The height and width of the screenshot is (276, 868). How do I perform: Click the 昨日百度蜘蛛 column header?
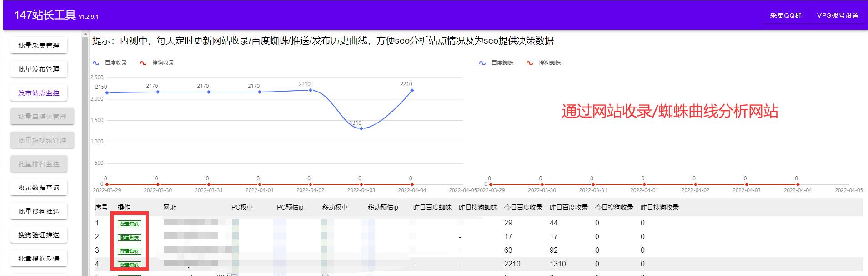click(432, 207)
